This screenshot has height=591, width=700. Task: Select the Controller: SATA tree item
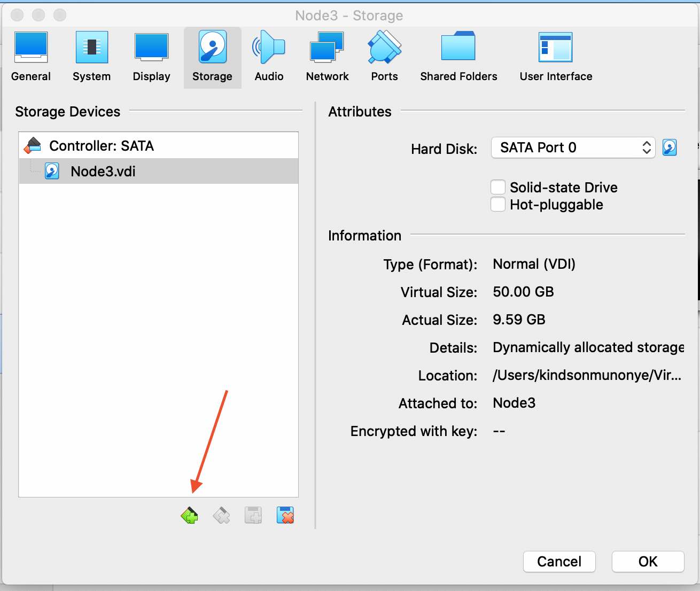(101, 146)
